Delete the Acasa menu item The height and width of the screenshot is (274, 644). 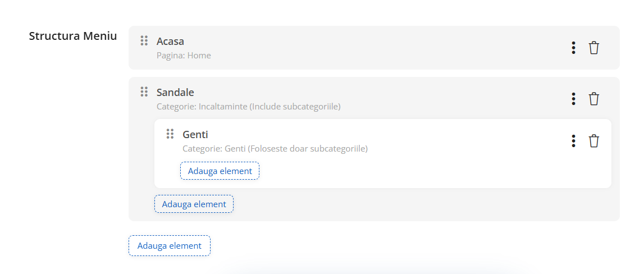(x=594, y=48)
